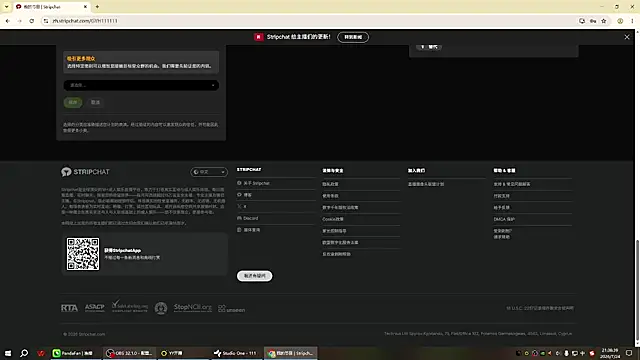
Task: Open a new browser tab with the plus
Action: click(97, 7)
